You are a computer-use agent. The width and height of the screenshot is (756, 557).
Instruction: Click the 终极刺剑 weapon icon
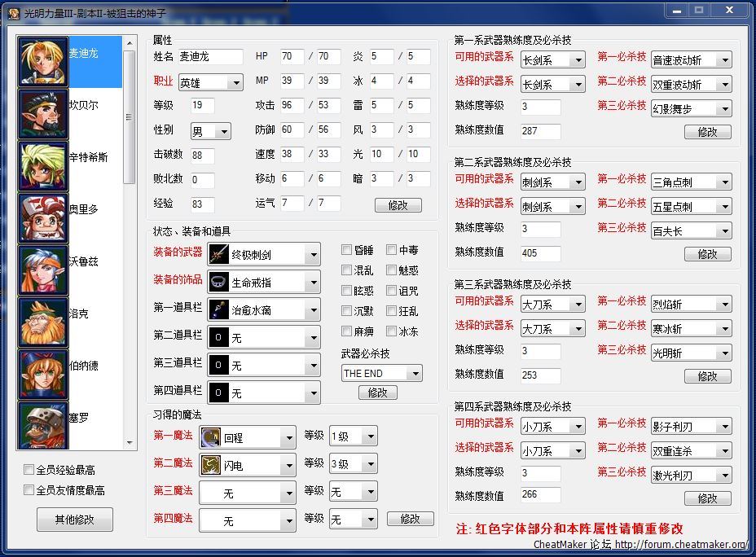click(218, 255)
